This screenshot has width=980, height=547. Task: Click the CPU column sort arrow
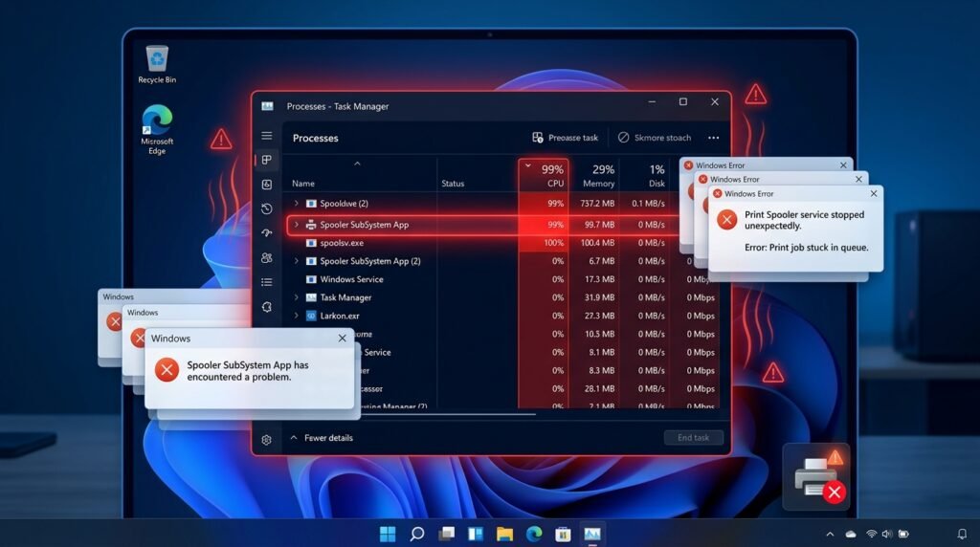[x=528, y=166]
